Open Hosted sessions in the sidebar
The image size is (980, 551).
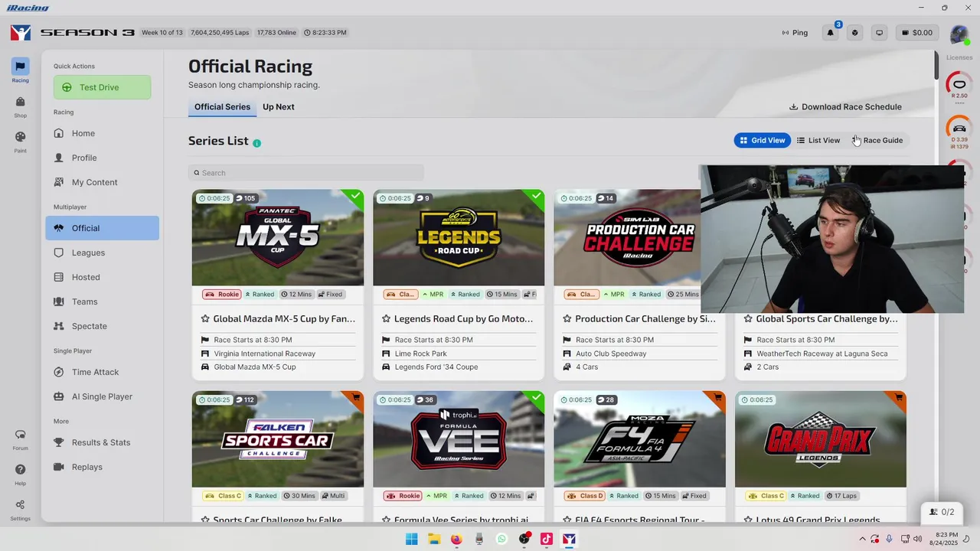tap(103, 277)
